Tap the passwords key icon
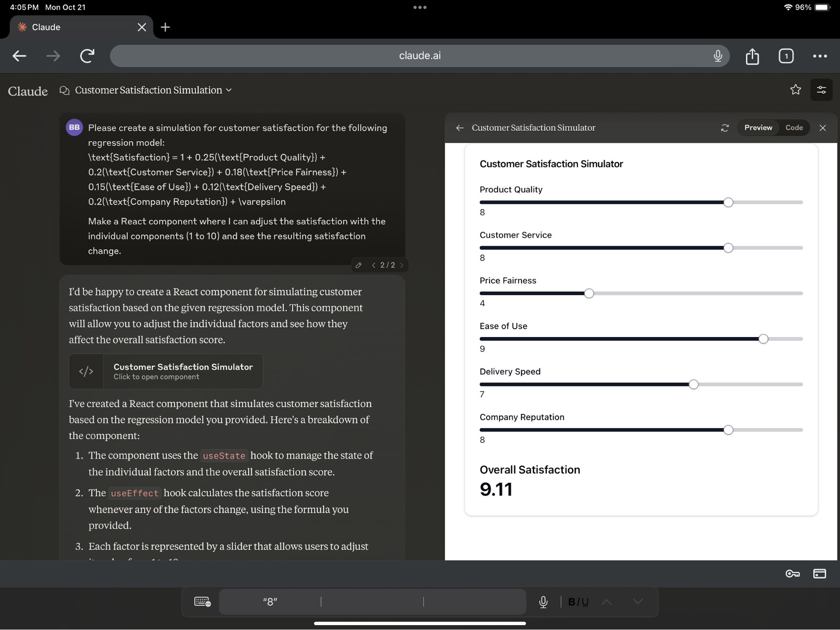 click(x=793, y=574)
